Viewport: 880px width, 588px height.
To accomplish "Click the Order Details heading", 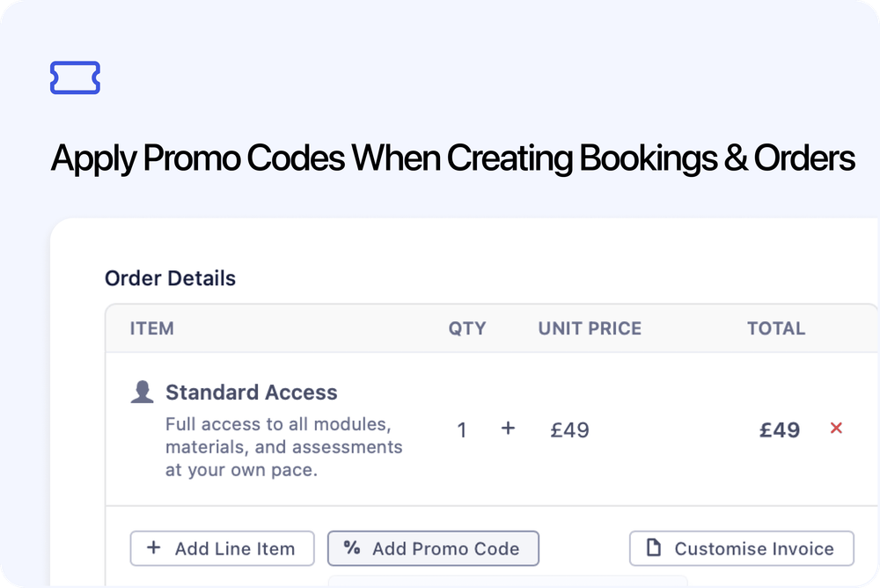I will tap(170, 278).
